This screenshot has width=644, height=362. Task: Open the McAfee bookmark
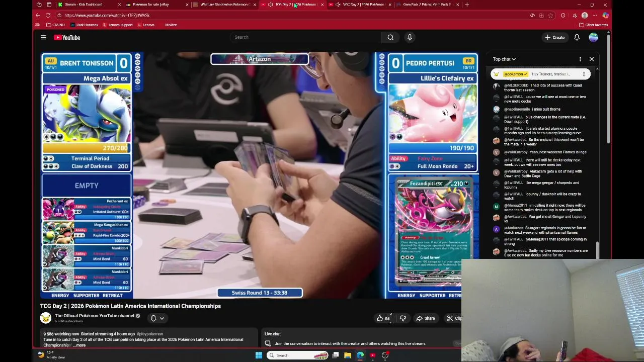coord(171,25)
